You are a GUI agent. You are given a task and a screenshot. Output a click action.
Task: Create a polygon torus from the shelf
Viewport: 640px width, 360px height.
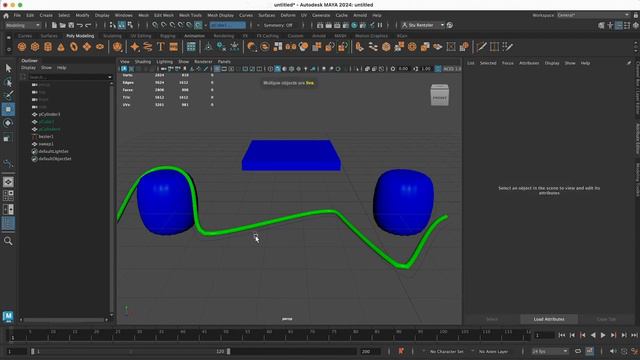[x=74, y=47]
